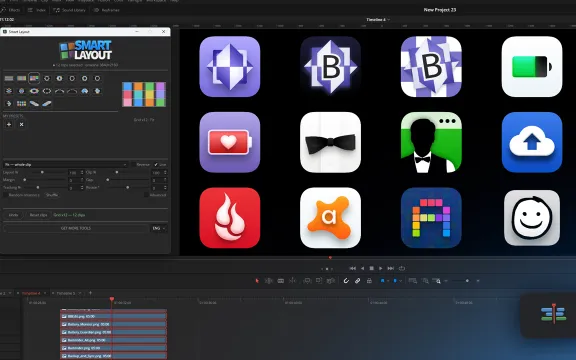
Task: Expand the flag color dropdown arrow
Action: [x=388, y=281]
